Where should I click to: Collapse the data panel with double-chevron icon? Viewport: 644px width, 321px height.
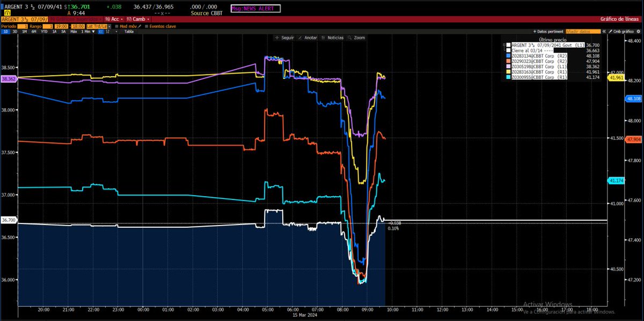[604, 32]
